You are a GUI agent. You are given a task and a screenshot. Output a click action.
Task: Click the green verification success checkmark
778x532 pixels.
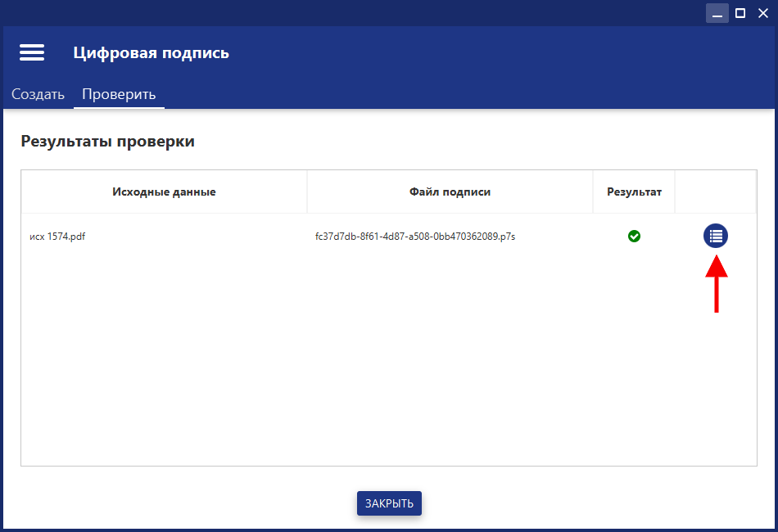click(x=634, y=236)
